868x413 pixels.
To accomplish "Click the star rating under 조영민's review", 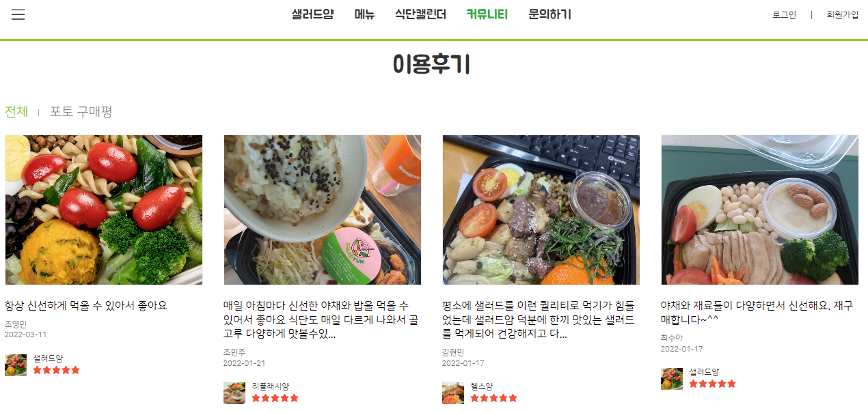I will click(57, 370).
